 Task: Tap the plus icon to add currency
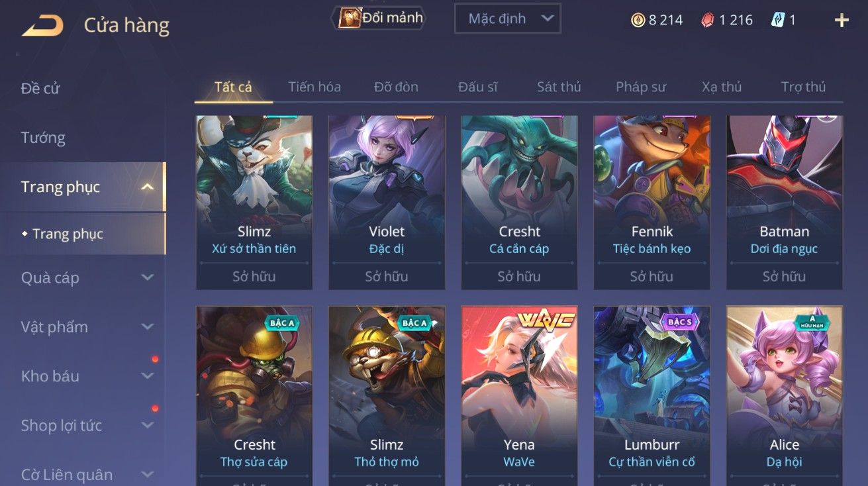tap(842, 21)
